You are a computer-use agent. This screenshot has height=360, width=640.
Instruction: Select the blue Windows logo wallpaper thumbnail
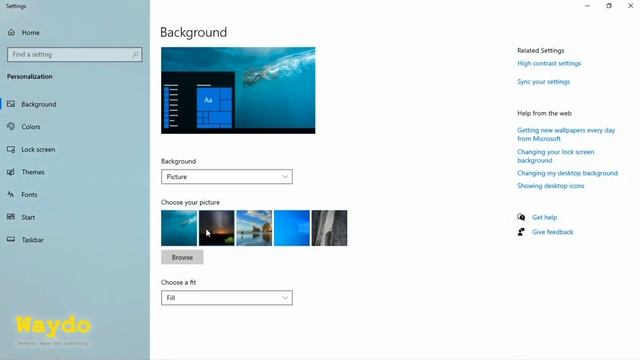pyautogui.click(x=292, y=228)
